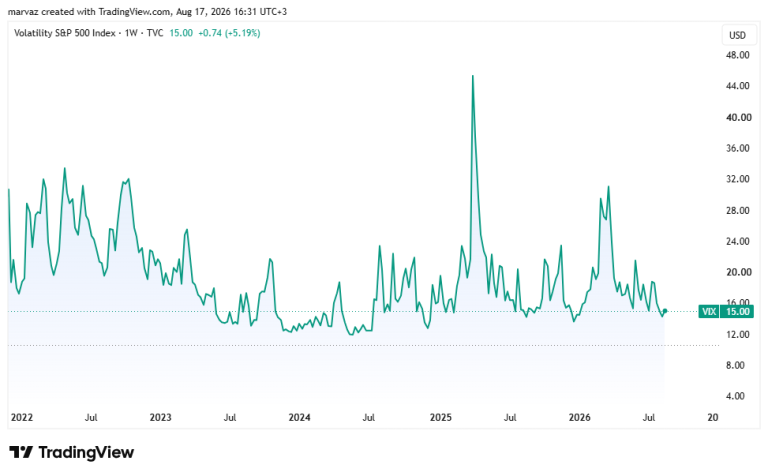The image size is (768, 476).
Task: Click the 4.00 price axis label
Action: (735, 396)
